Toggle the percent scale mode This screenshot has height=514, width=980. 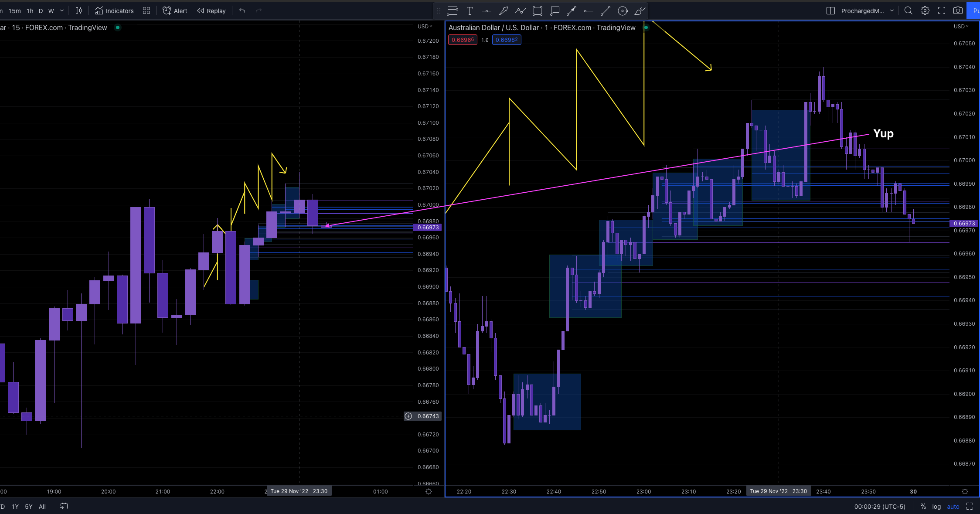pyautogui.click(x=923, y=506)
